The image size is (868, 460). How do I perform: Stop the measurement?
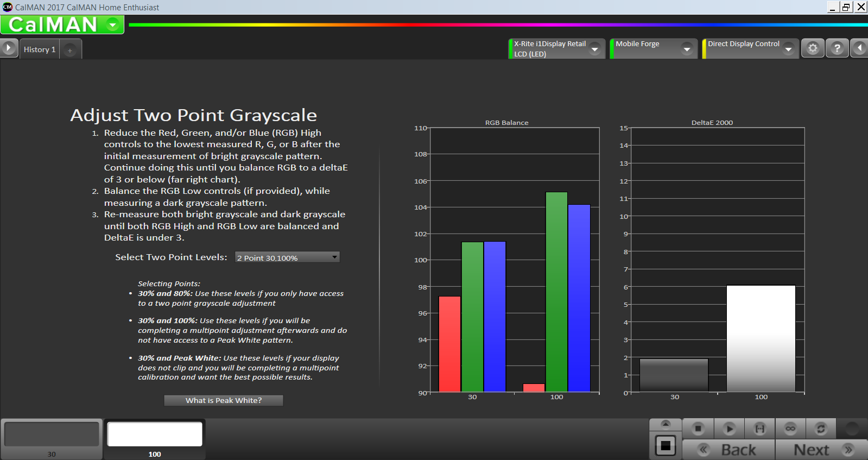[698, 429]
